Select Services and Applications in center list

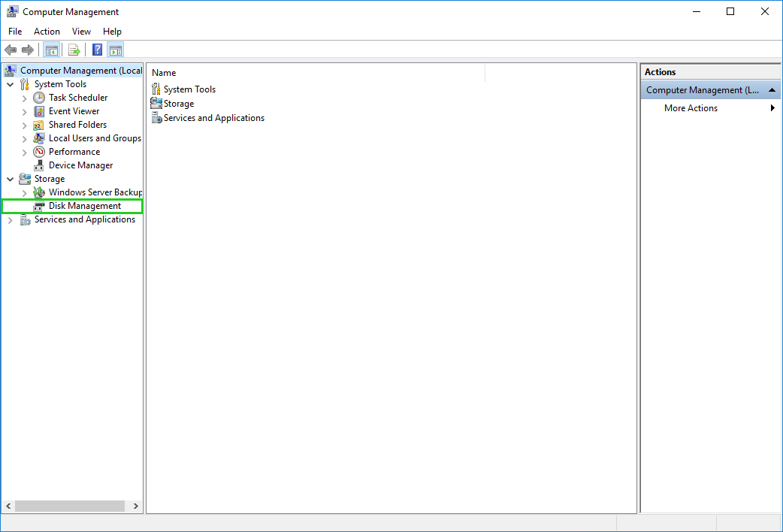213,118
